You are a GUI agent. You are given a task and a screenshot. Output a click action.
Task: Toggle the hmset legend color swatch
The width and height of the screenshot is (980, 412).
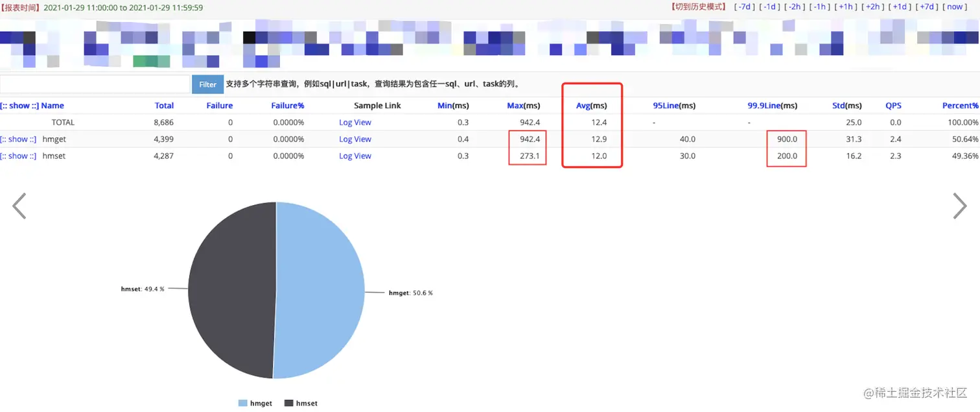click(x=288, y=403)
